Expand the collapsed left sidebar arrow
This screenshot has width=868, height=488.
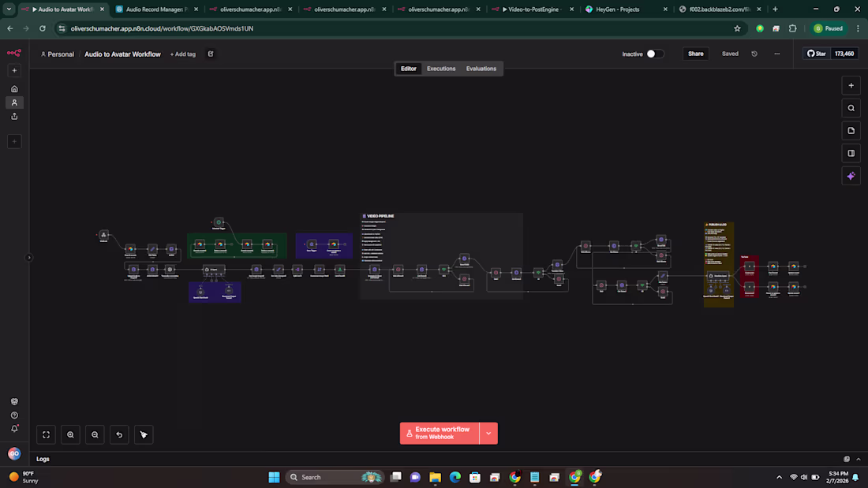coord(28,257)
